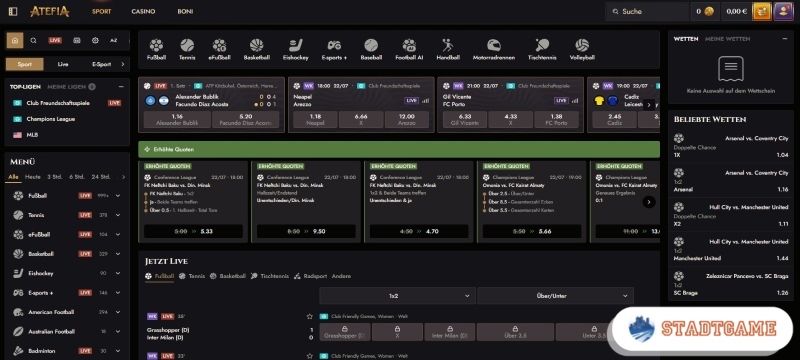This screenshot has width=800, height=360.
Task: Open Eishockey from the top sports bar
Action: tap(295, 45)
